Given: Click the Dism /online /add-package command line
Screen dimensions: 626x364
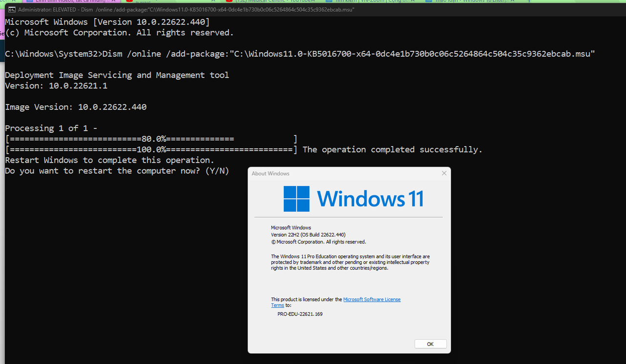Looking at the screenshot, I should tap(300, 54).
